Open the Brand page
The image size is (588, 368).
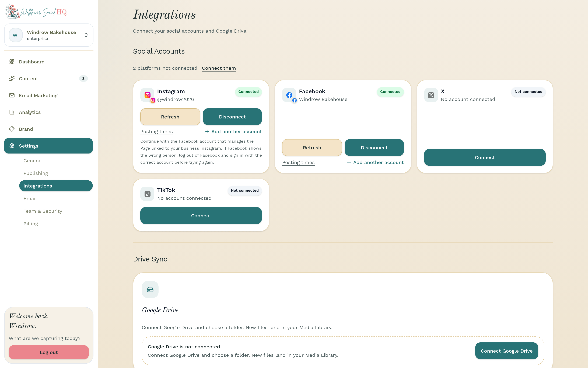tap(48, 129)
